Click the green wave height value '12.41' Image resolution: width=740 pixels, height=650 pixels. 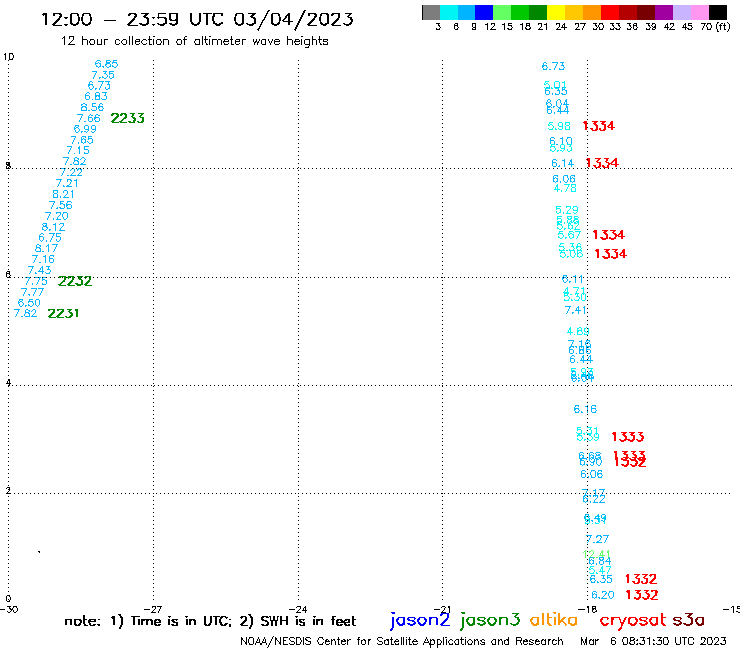coord(597,554)
